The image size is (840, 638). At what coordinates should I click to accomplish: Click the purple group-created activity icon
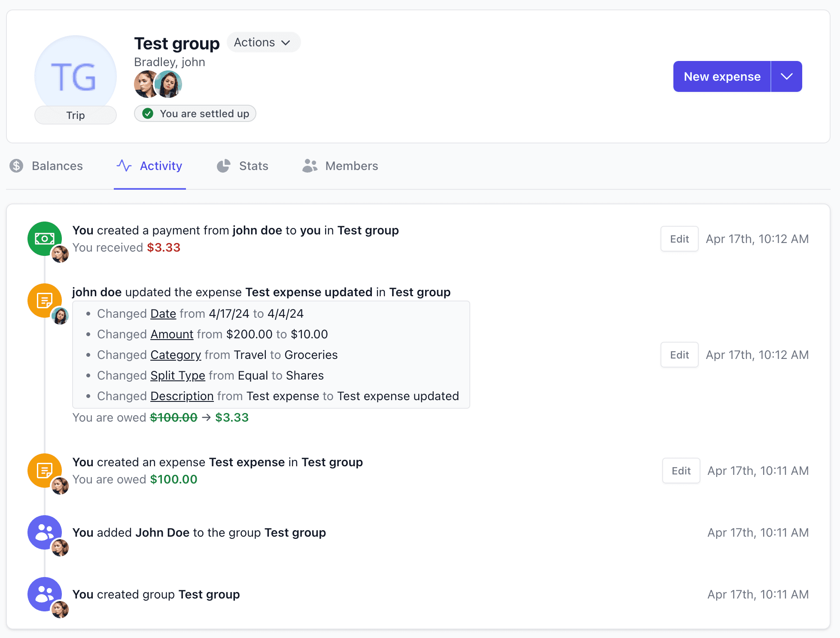tap(45, 594)
